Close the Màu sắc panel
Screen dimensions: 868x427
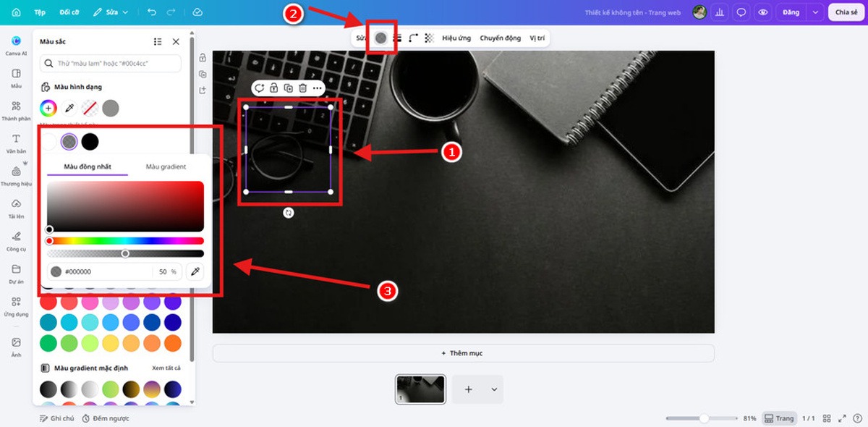point(176,42)
